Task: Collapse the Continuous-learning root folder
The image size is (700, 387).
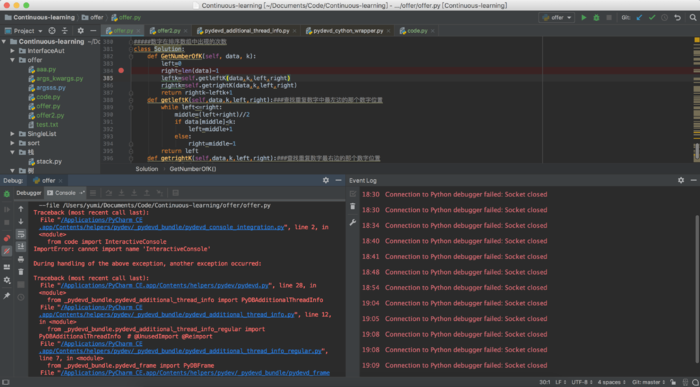Action: tap(4, 42)
